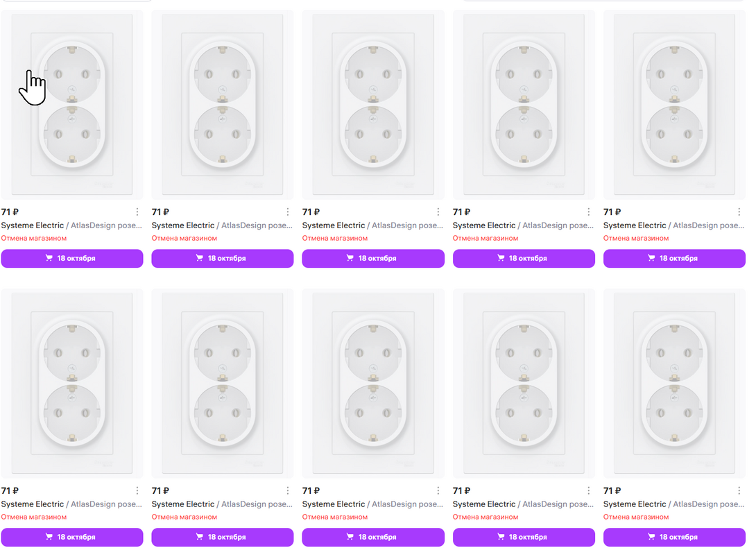Open 'Systeme Electric' title link of fourth top-row product

click(x=484, y=225)
